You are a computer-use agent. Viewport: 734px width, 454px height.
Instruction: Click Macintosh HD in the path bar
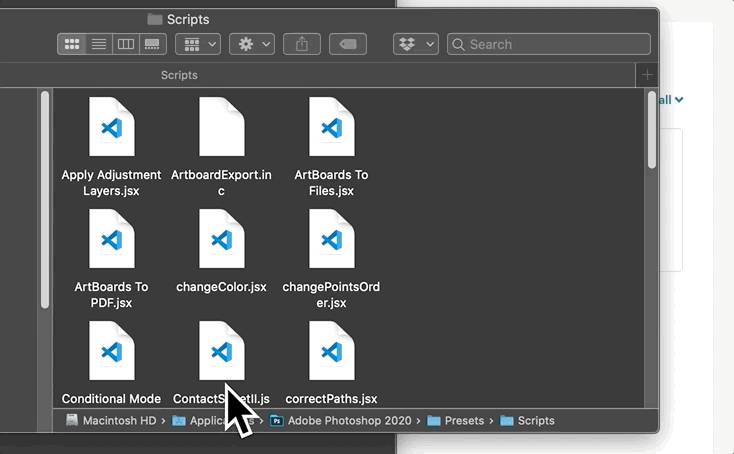coord(111,420)
